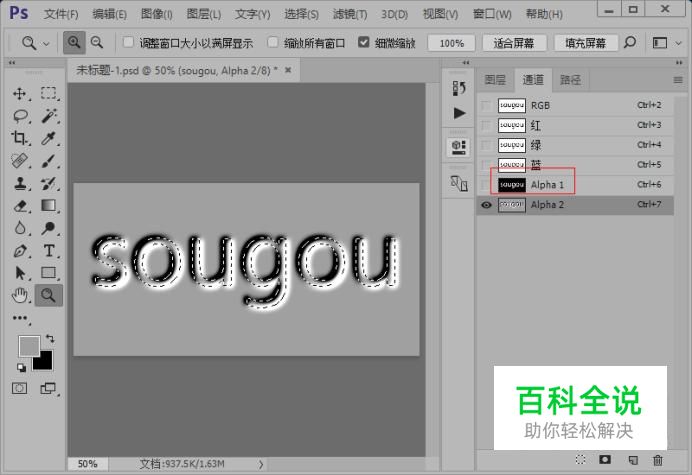The height and width of the screenshot is (475, 692).
Task: Click the Zoom Out option icon
Action: point(97,42)
